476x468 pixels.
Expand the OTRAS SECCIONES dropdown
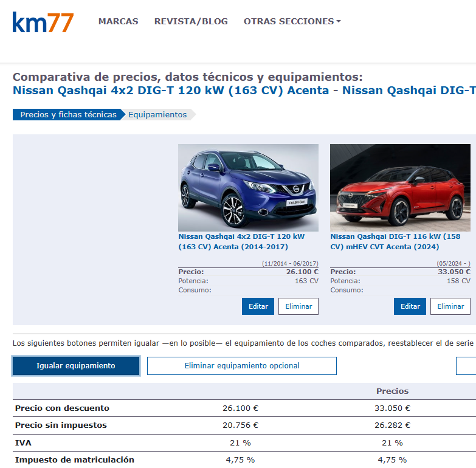point(292,21)
